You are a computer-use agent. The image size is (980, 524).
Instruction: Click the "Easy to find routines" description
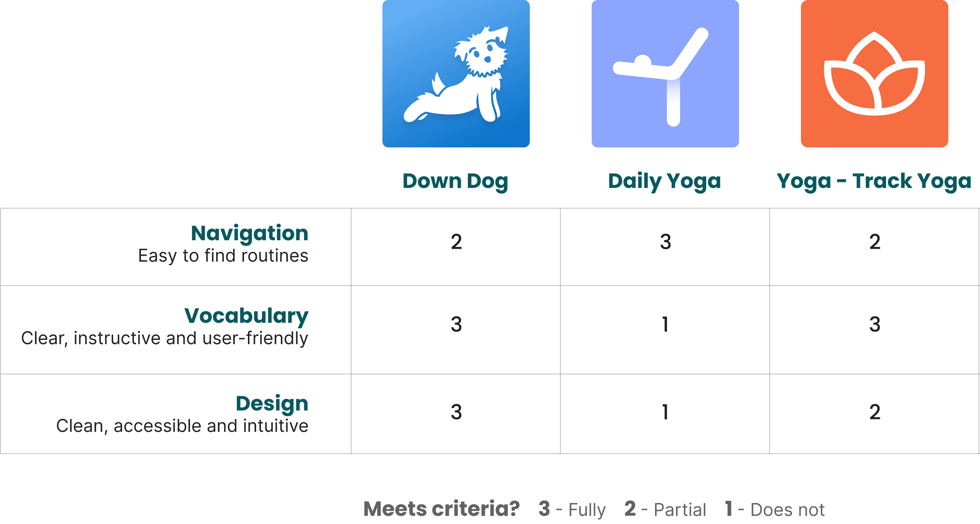pyautogui.click(x=223, y=256)
